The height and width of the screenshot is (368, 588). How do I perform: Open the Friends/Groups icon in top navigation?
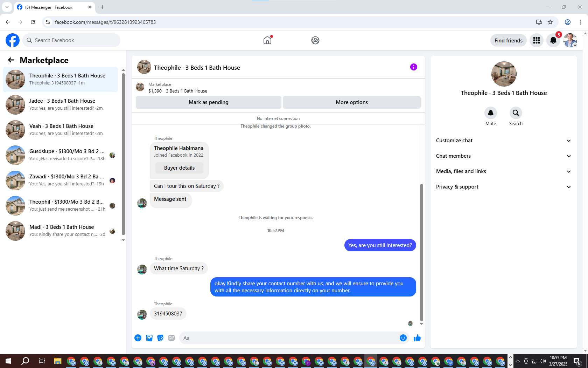(315, 40)
